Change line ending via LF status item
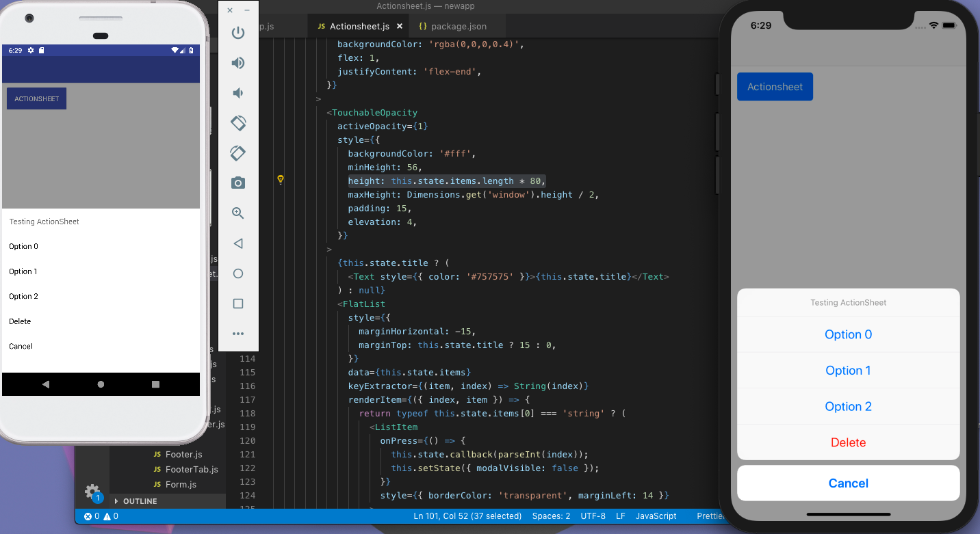980x534 pixels. (621, 516)
